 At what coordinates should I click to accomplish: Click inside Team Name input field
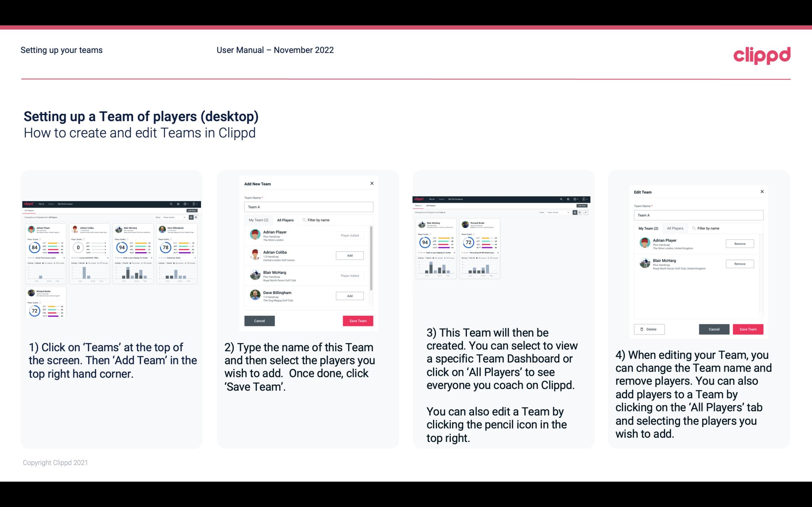[309, 207]
